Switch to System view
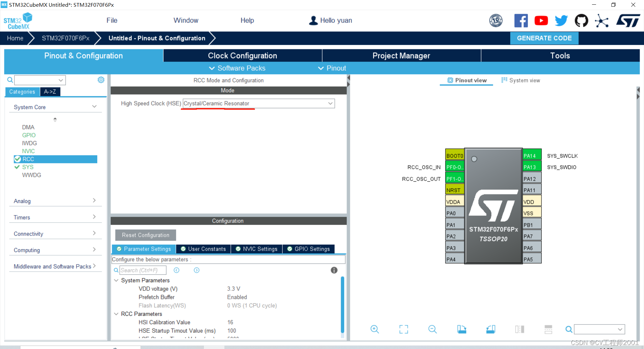 (x=521, y=80)
